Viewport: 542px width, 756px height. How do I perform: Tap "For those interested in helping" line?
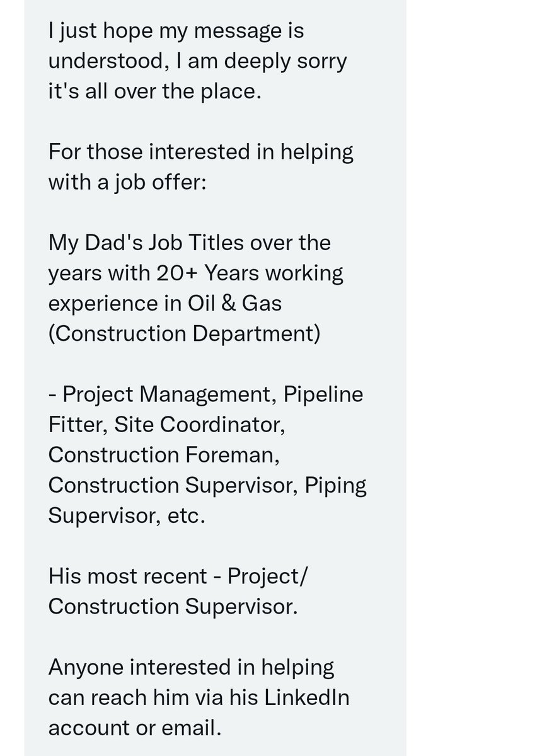tap(201, 152)
